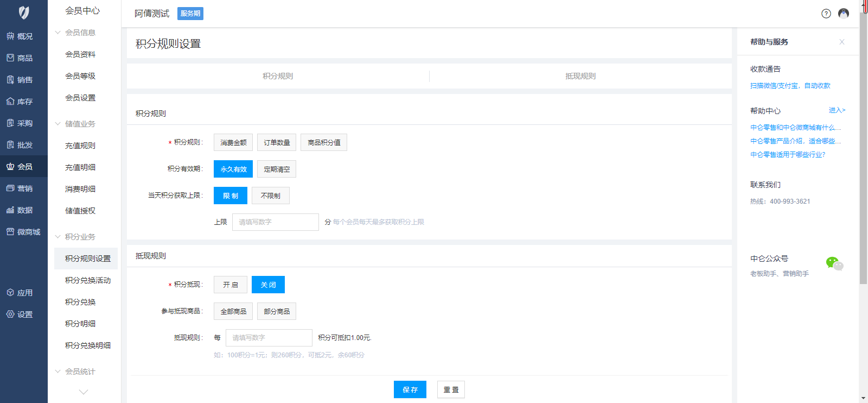Viewport: 868px width, 403px height.
Task: Turn on 积分抵现 with 开启
Action: click(230, 285)
